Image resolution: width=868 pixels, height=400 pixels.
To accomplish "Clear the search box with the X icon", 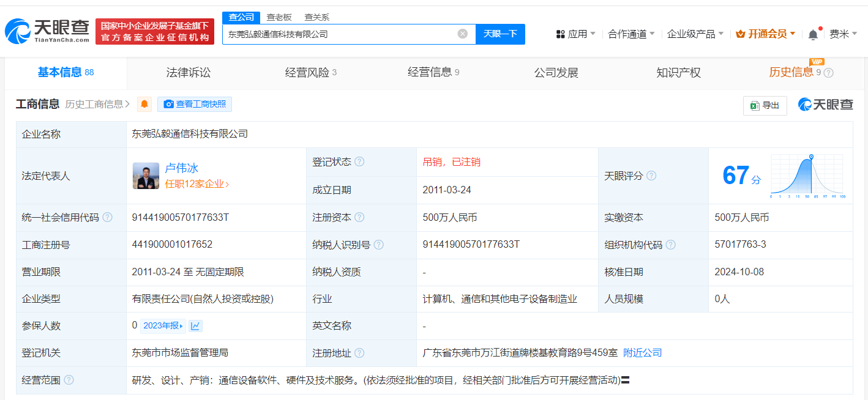I will click(463, 34).
